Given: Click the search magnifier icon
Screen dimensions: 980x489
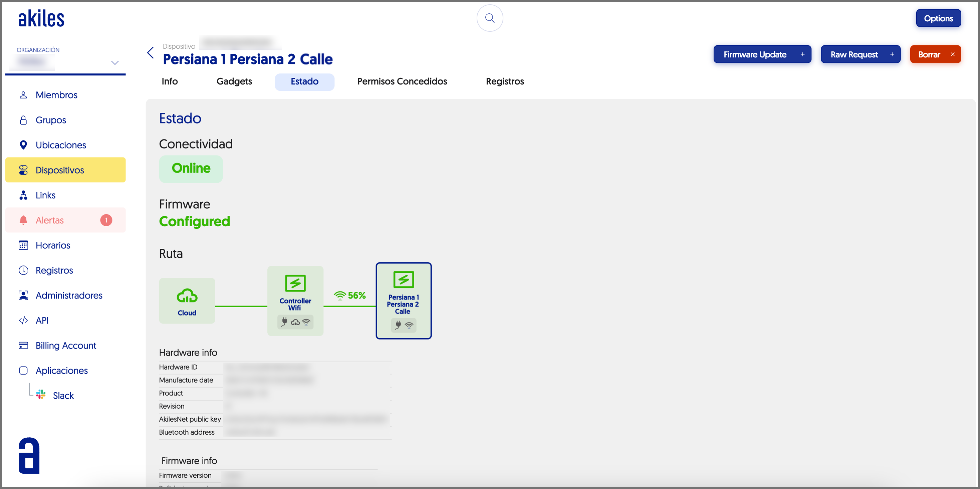Looking at the screenshot, I should [490, 18].
